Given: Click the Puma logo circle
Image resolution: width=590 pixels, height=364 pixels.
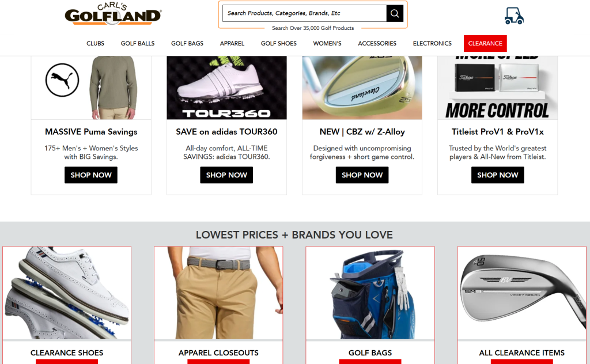Looking at the screenshot, I should 62,79.
